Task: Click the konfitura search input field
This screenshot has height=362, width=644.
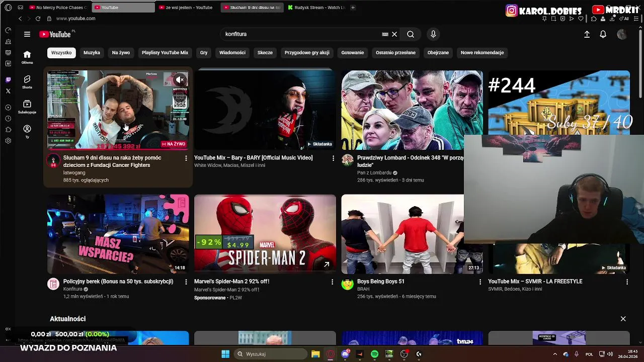Action: pos(302,34)
